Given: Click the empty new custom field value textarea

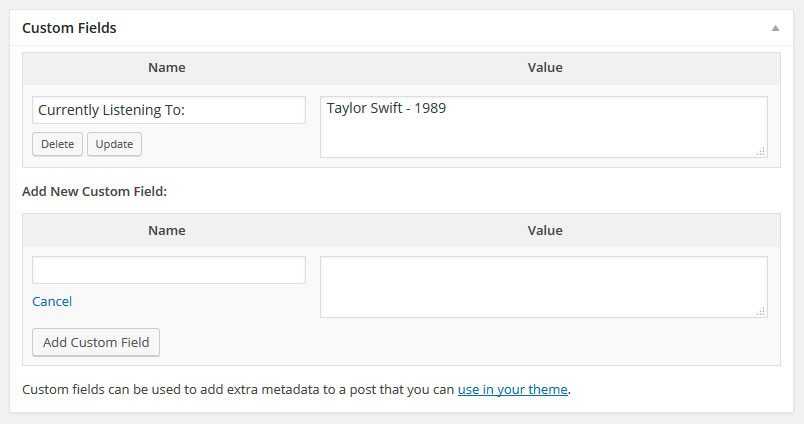Looking at the screenshot, I should click(x=543, y=287).
